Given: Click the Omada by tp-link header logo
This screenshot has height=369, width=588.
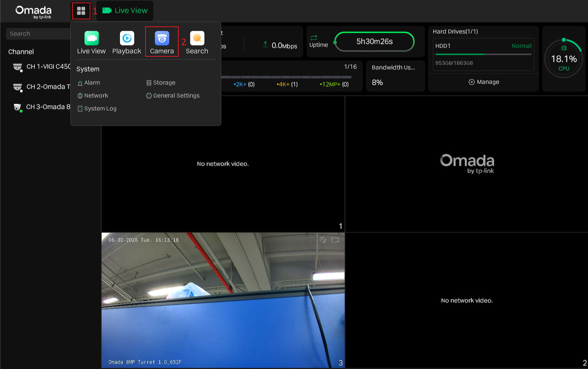Looking at the screenshot, I should 33,12.
